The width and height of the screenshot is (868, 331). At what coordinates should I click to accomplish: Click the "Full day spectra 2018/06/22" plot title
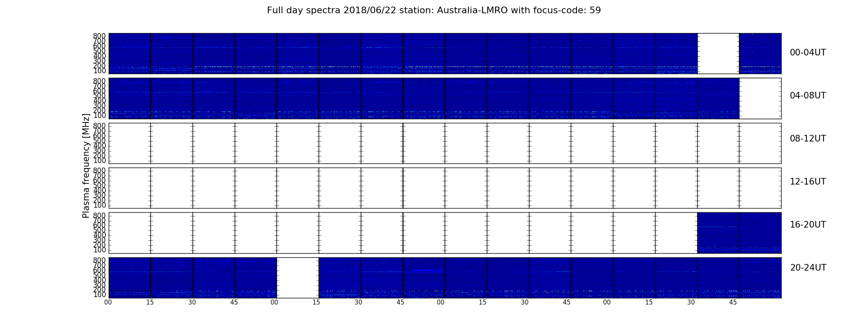click(x=434, y=10)
